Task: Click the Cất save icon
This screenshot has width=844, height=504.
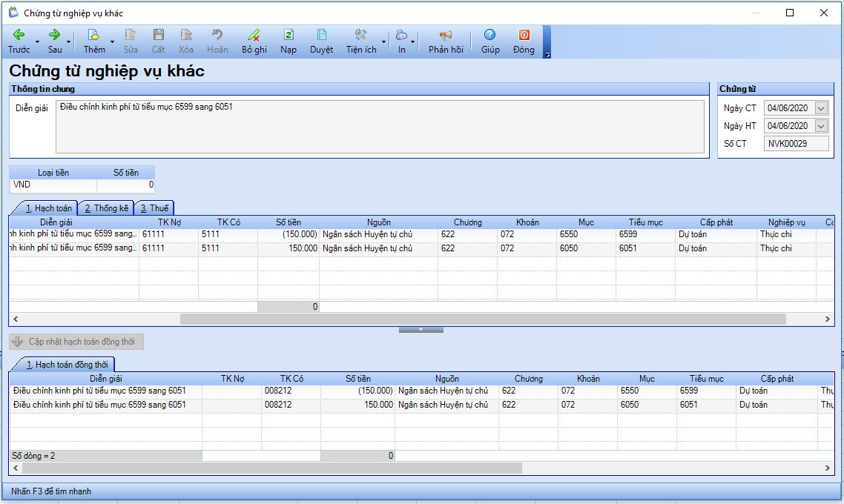Action: [158, 41]
